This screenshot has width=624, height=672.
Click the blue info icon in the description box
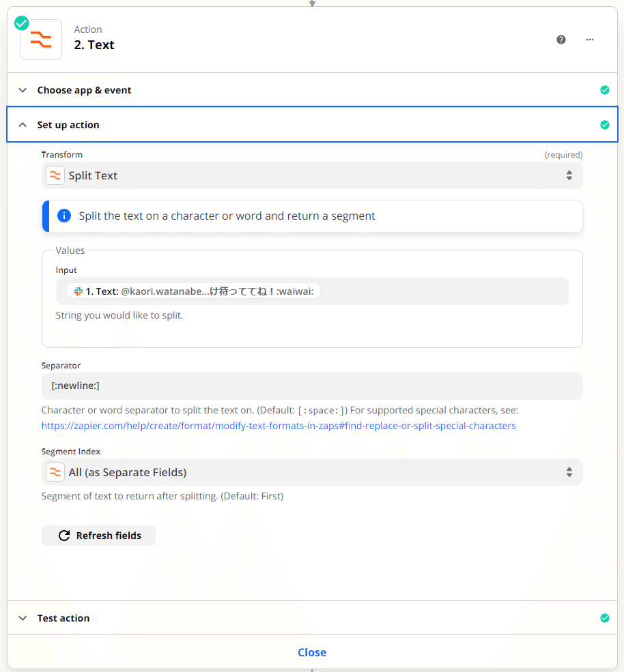click(x=64, y=216)
